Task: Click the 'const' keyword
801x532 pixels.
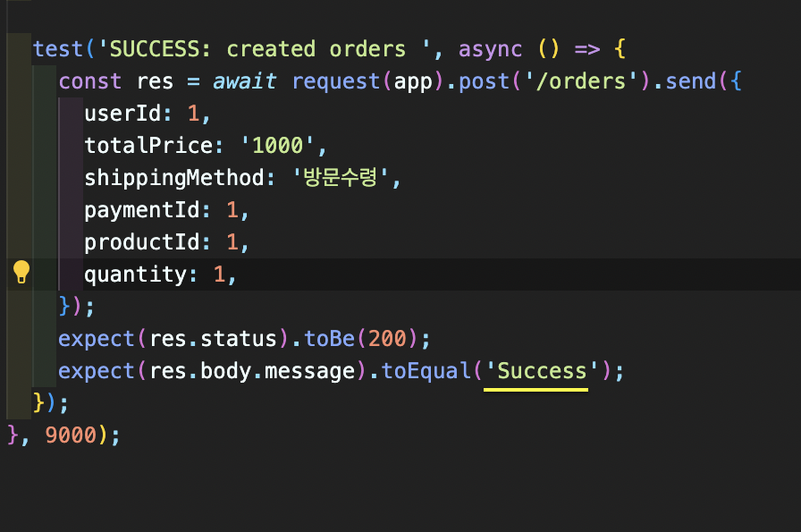Action: (x=90, y=81)
